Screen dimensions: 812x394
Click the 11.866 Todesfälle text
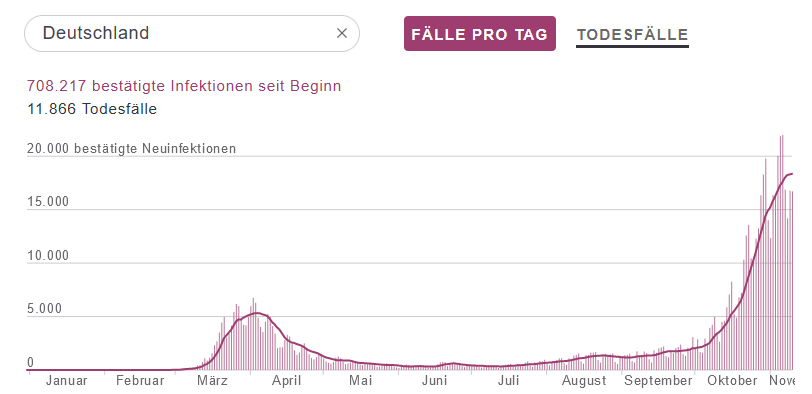coord(92,109)
